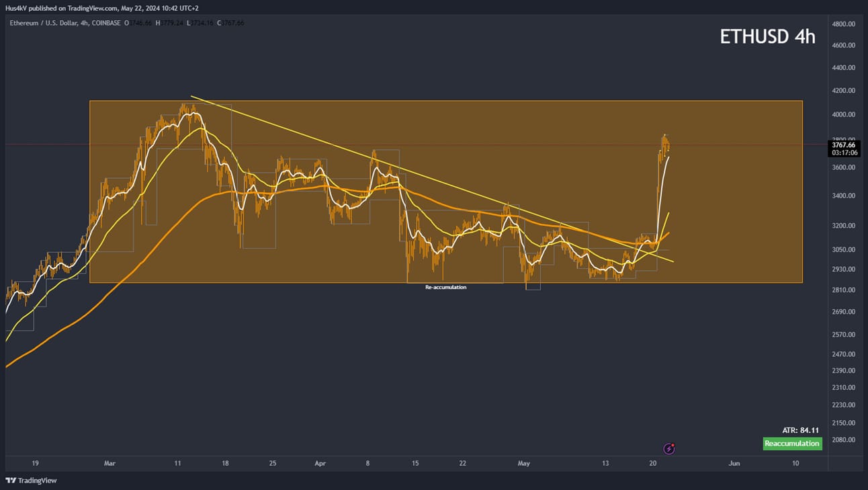The image size is (868, 490).
Task: Select the Mar date on time axis
Action: pyautogui.click(x=110, y=463)
